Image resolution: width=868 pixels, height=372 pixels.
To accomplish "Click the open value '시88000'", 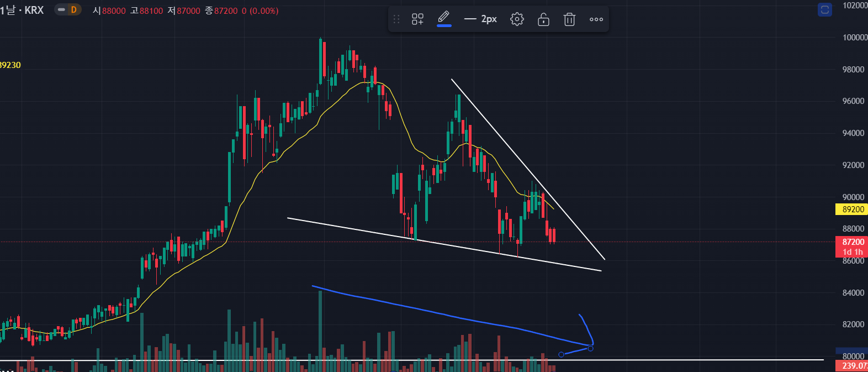I will coord(109,11).
